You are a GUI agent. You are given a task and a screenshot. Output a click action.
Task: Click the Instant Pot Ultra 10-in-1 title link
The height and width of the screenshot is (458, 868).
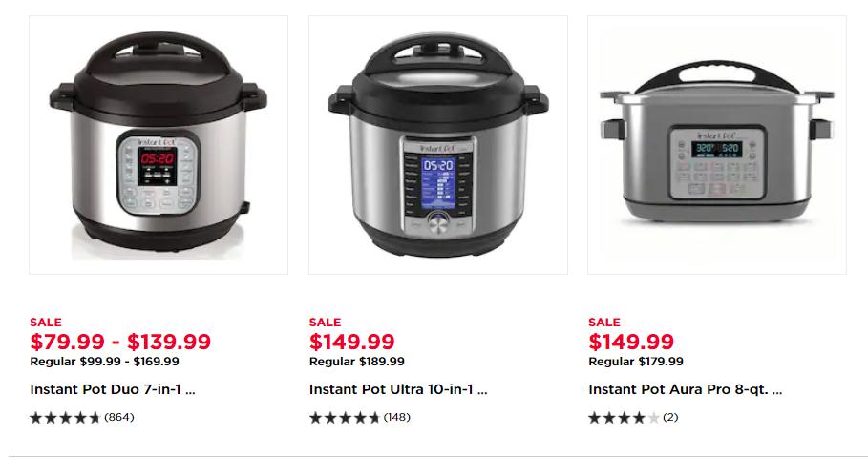coord(398,389)
